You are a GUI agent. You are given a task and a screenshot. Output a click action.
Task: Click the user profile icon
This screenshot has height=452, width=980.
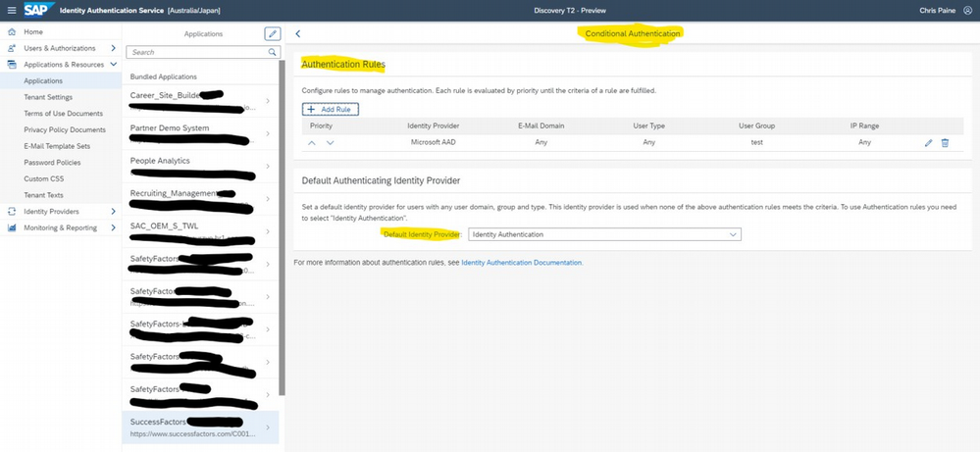coord(967,10)
